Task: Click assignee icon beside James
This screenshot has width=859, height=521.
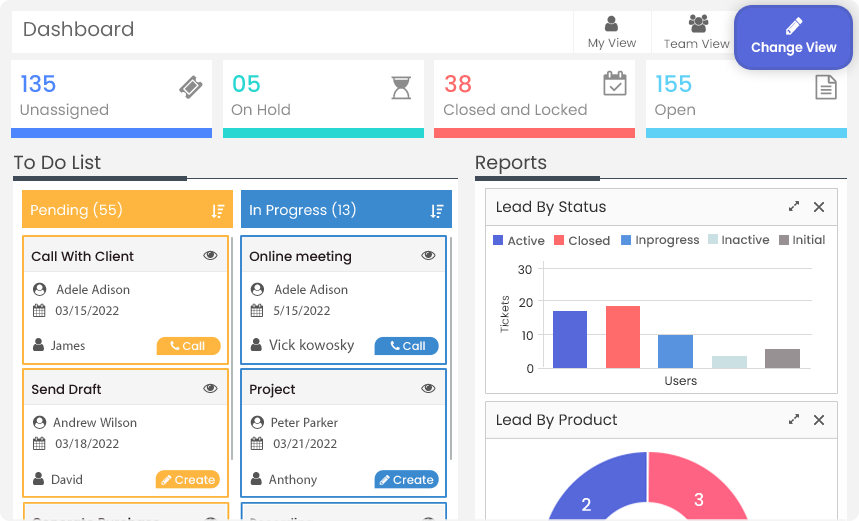Action: 38,345
